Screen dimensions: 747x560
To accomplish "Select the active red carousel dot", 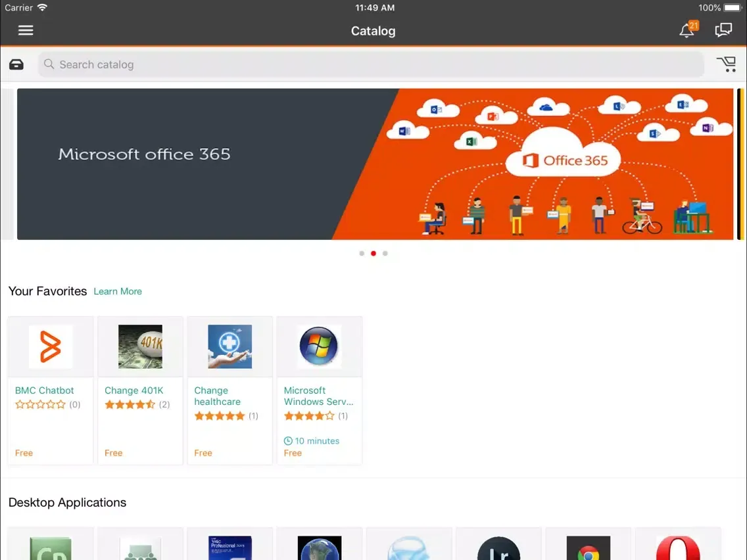I will (x=373, y=253).
